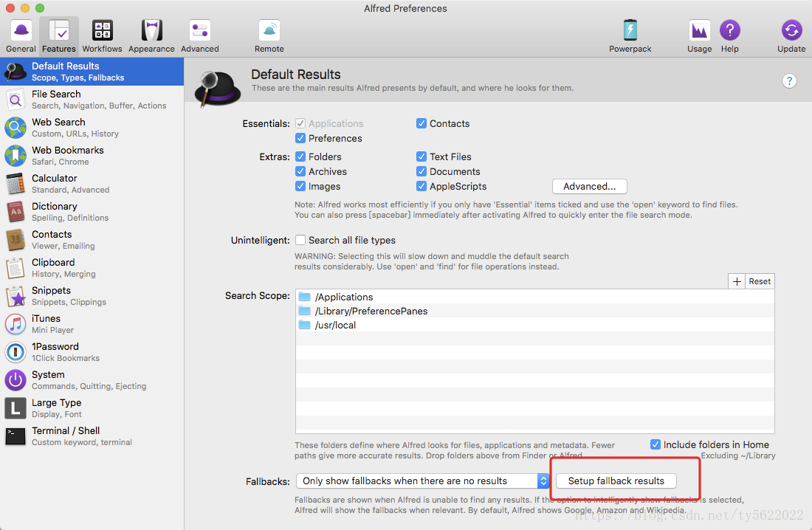Toggle the Contacts essentials checkbox

pos(422,123)
